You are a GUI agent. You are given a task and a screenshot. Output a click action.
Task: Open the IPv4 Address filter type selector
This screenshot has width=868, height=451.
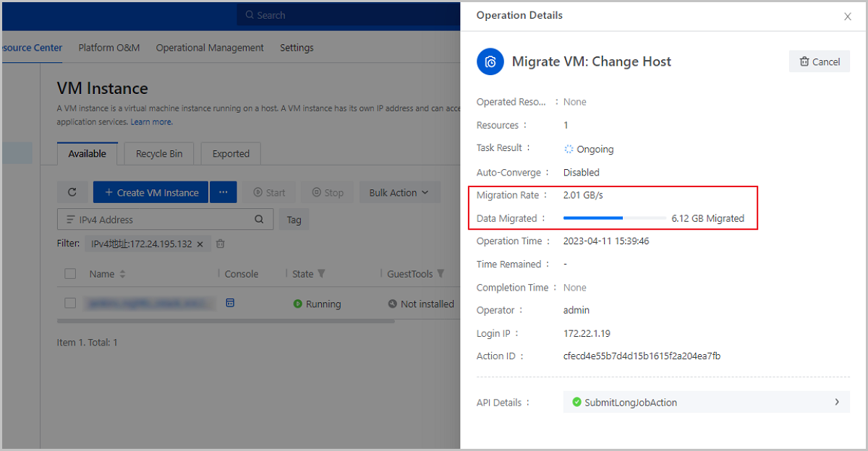tap(71, 220)
